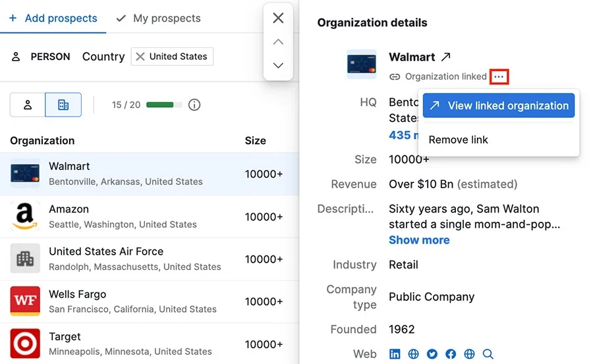Go to next record with down chevron

click(x=278, y=65)
